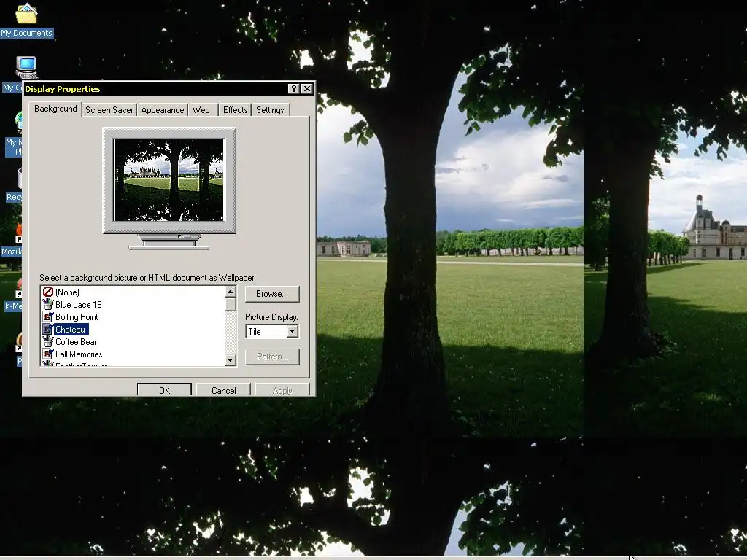Screen dimensions: 747x560
Task: Click the Display Properties title bar
Action: point(156,88)
